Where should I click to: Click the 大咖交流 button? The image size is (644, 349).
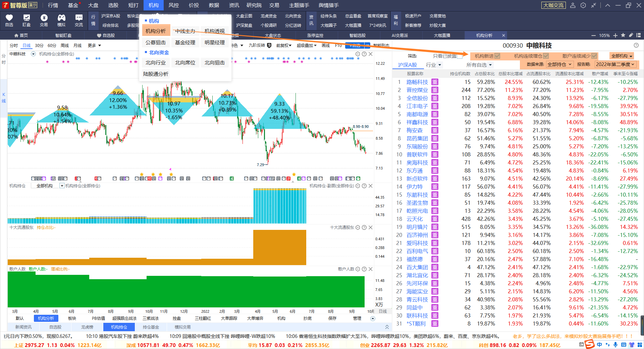click(x=553, y=5)
